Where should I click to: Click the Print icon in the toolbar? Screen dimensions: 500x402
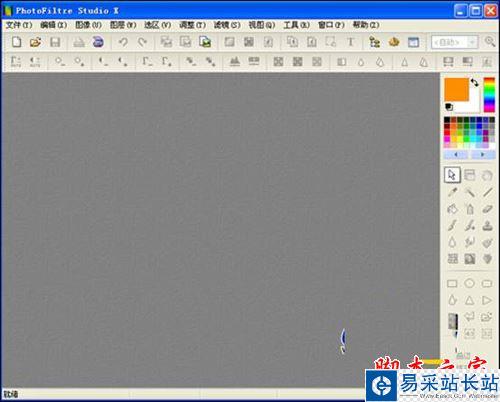79,42
